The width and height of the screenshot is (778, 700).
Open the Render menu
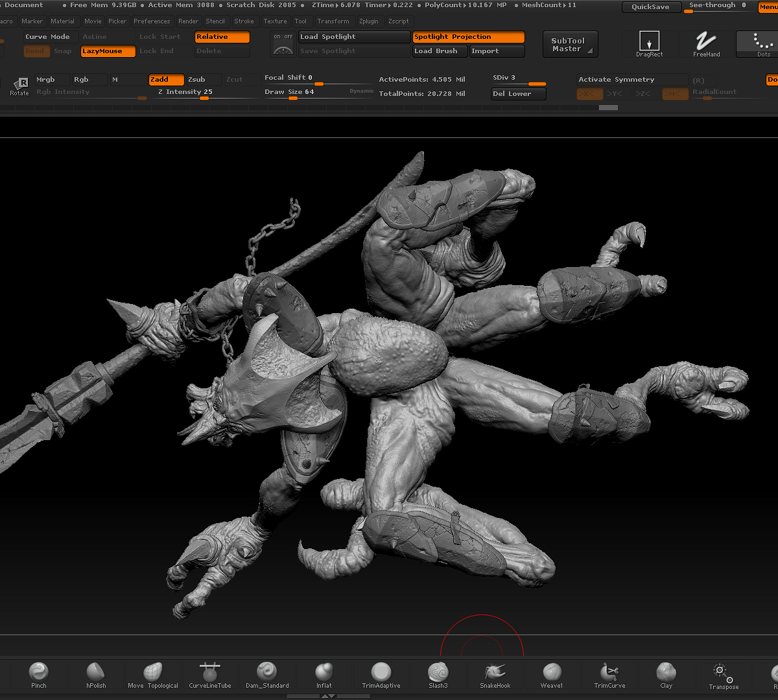[x=189, y=21]
